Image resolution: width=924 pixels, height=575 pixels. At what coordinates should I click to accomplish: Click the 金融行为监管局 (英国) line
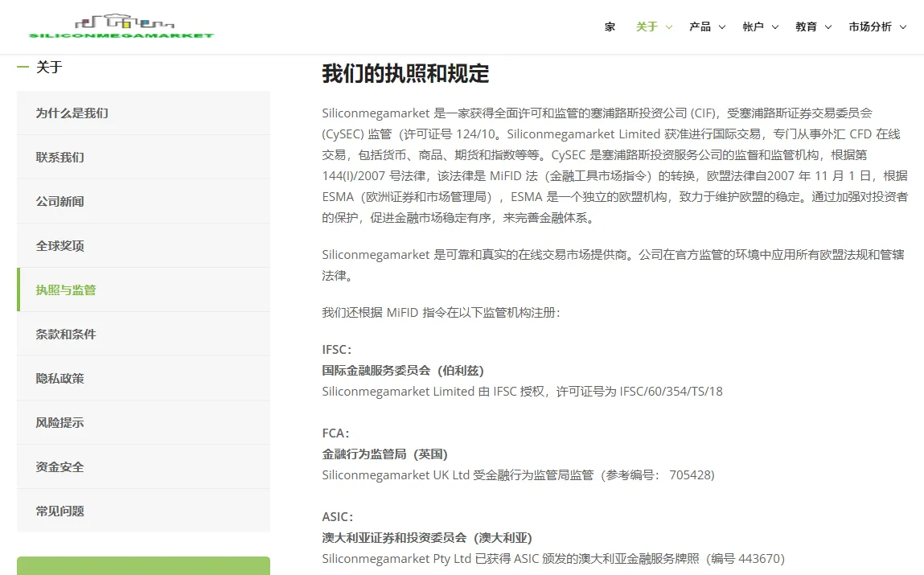click(385, 454)
